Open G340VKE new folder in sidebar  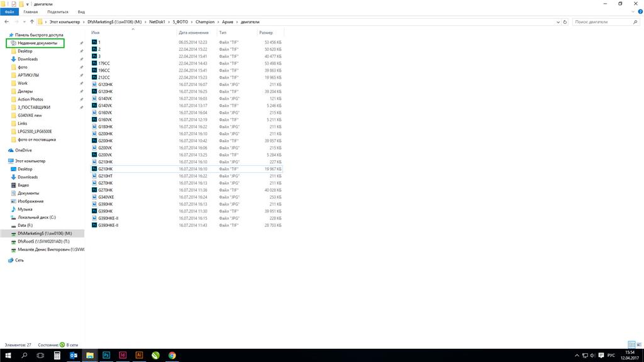tap(30, 116)
